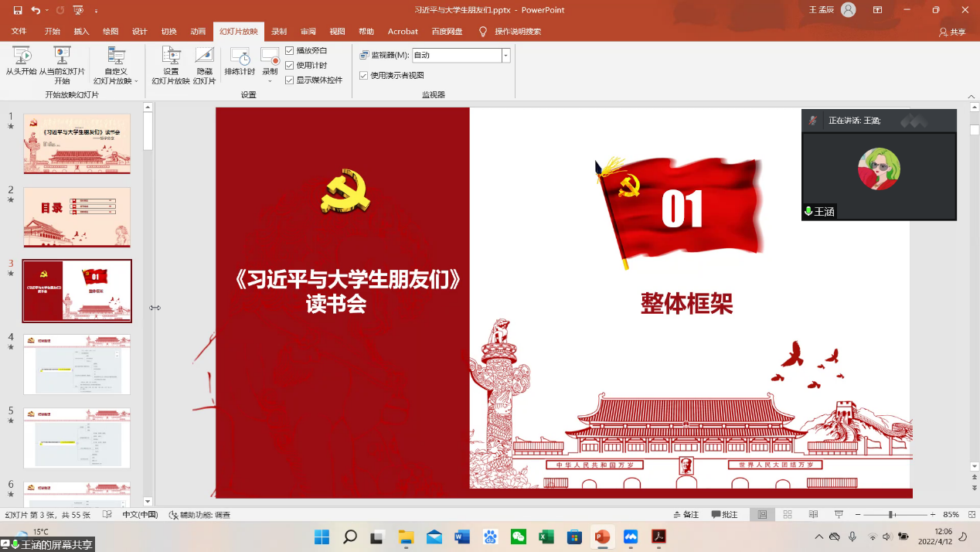
Task: Switch to the 开始 tab
Action: pyautogui.click(x=52, y=32)
